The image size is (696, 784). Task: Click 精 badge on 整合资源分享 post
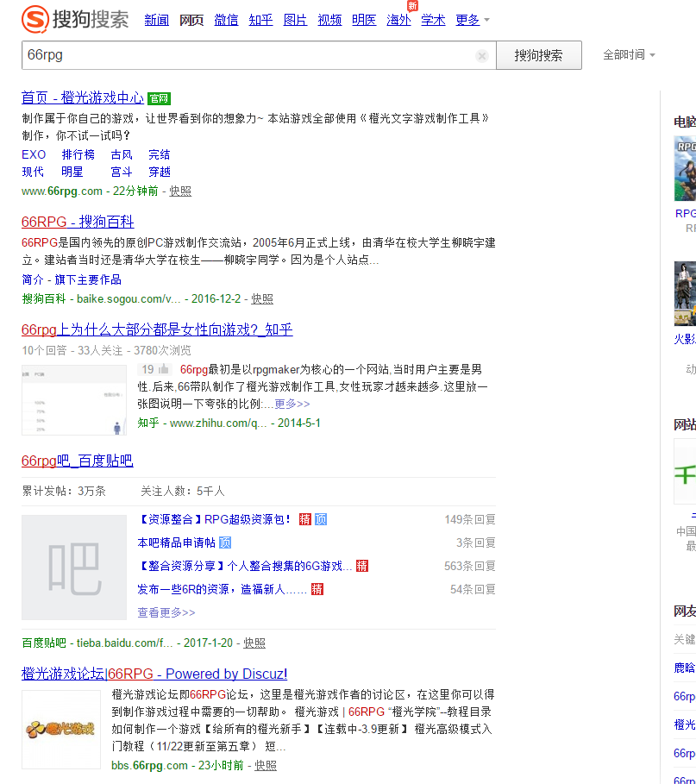(x=362, y=566)
